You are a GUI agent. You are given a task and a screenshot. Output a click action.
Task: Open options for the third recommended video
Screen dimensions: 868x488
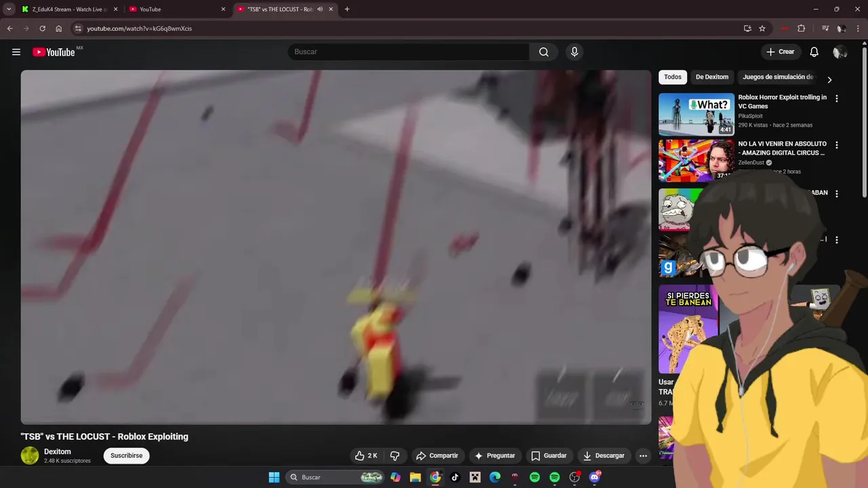[837, 194]
